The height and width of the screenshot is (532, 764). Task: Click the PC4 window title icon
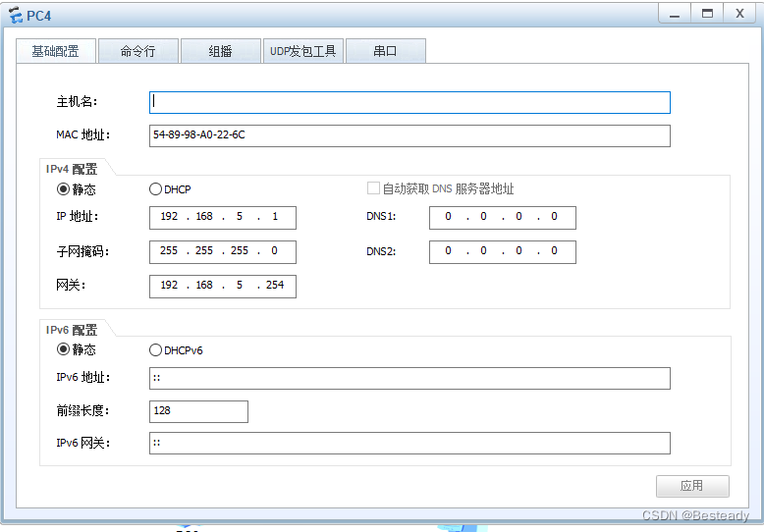click(x=16, y=16)
